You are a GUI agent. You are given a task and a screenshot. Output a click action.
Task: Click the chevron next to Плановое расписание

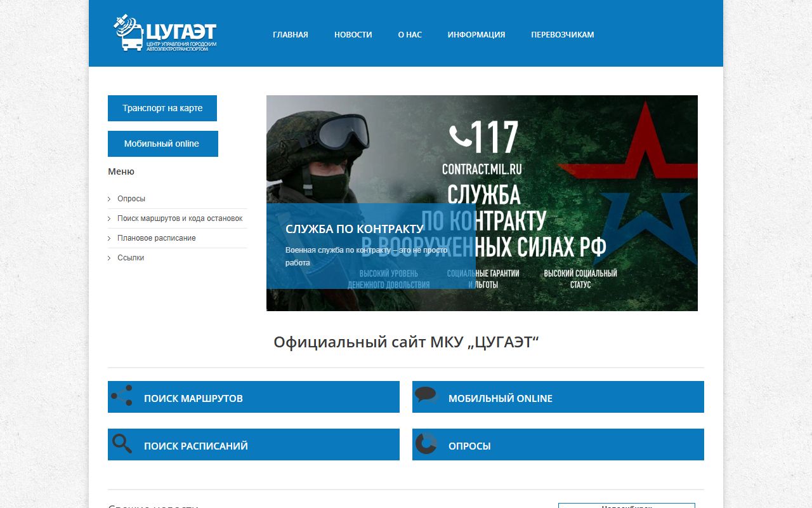(x=109, y=239)
